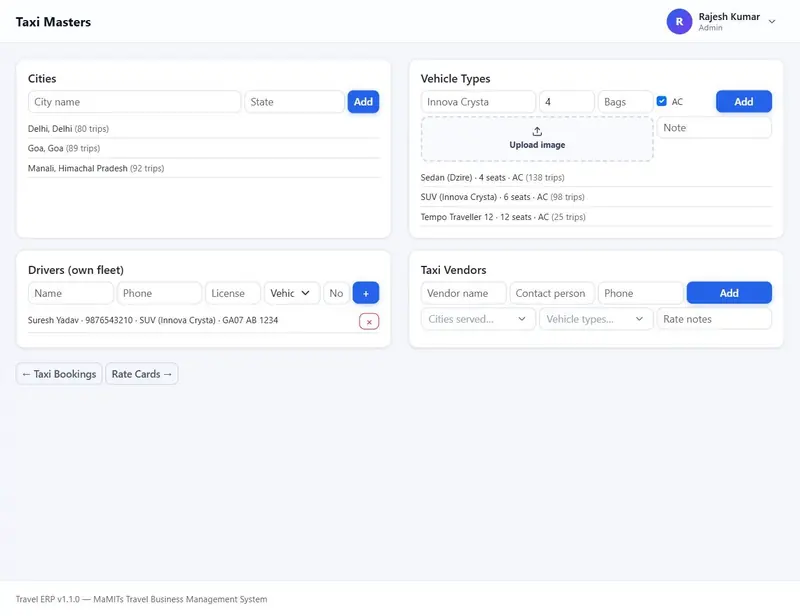Focus the driver Name field
The image size is (800, 616).
pyautogui.click(x=71, y=293)
